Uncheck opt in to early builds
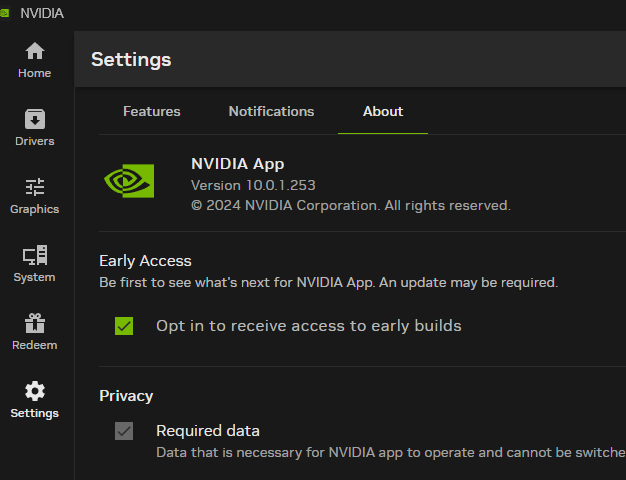Screen dimensions: 626x480 pyautogui.click(x=124, y=326)
